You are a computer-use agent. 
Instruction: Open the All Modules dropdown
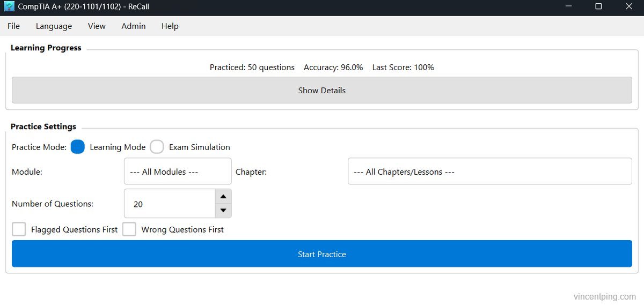click(178, 171)
